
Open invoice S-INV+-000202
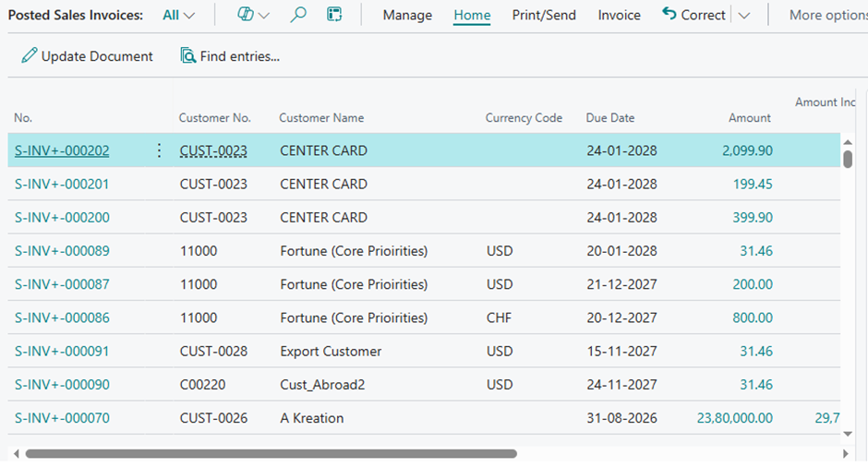click(x=62, y=150)
